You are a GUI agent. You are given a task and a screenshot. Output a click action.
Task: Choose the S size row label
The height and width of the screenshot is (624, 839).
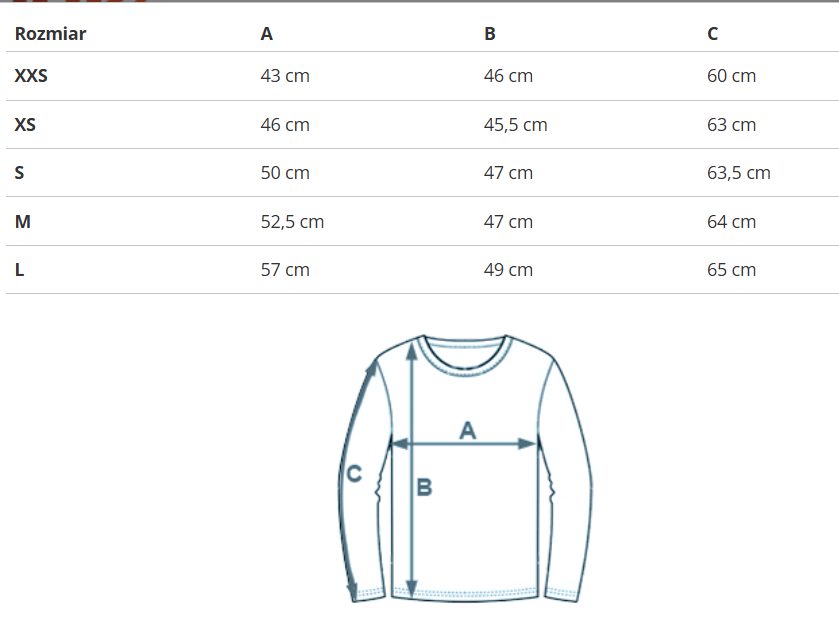[20, 173]
